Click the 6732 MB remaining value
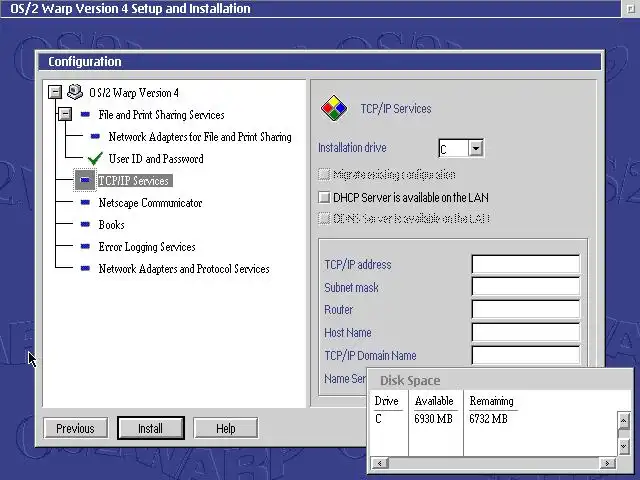 coord(488,419)
